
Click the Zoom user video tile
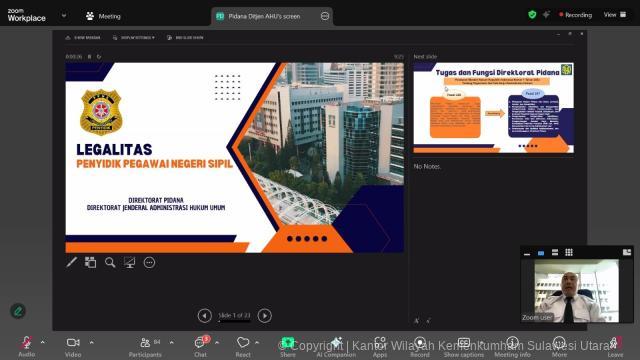[576, 291]
